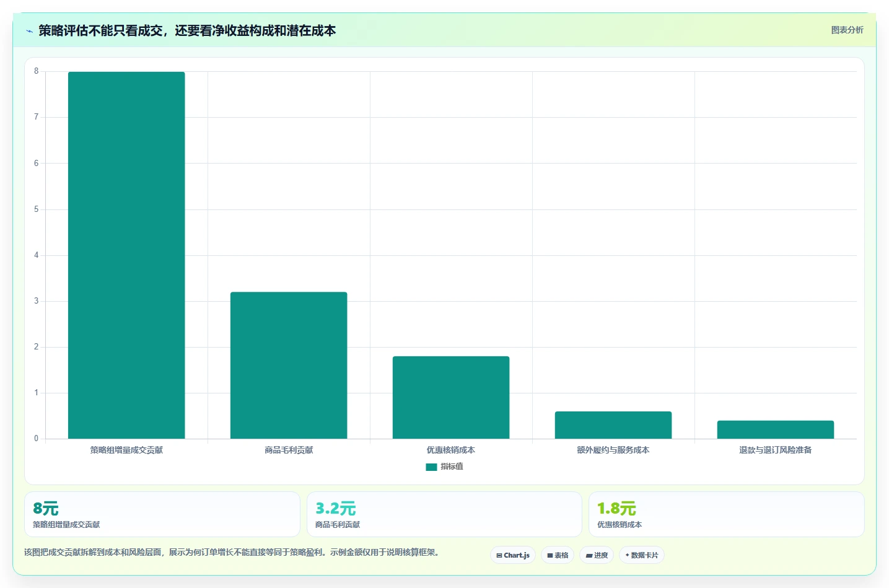Click the y-axis value 5
The image size is (889, 588).
point(37,209)
